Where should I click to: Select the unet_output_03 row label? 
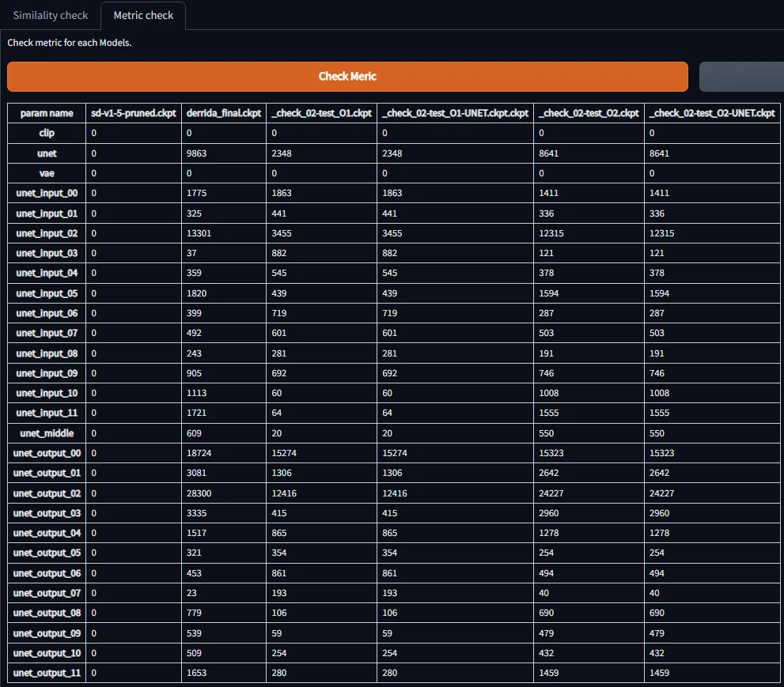coord(47,513)
